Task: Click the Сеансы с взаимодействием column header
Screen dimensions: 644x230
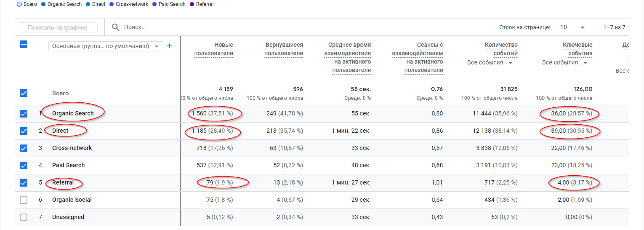Action: point(417,57)
